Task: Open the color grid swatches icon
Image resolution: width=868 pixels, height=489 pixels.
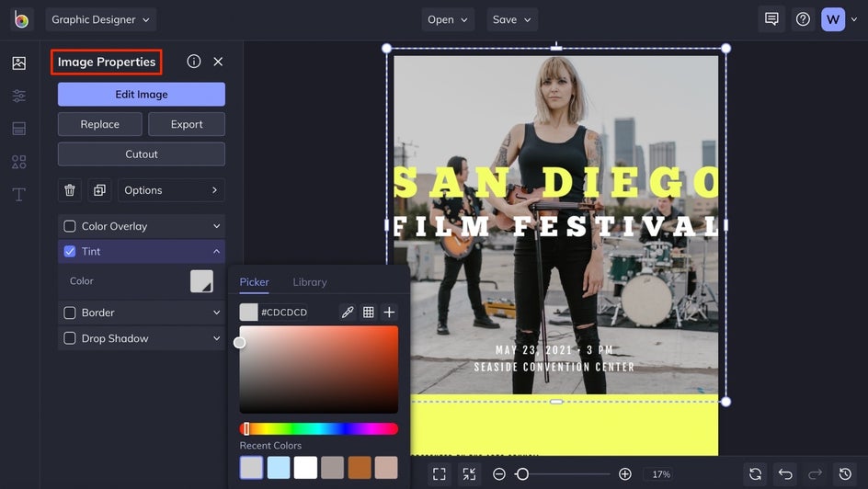Action: click(369, 313)
